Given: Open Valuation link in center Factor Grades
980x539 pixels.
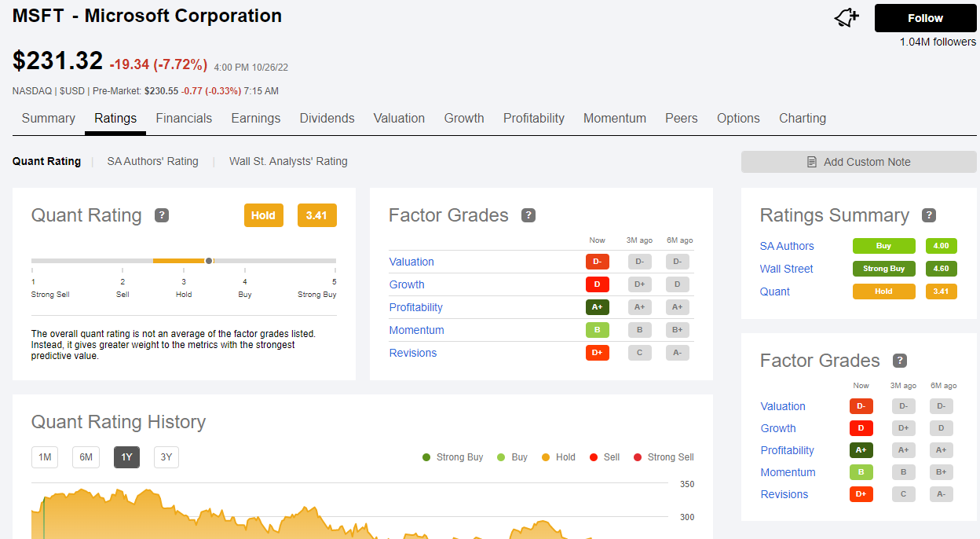Looking at the screenshot, I should 411,262.
